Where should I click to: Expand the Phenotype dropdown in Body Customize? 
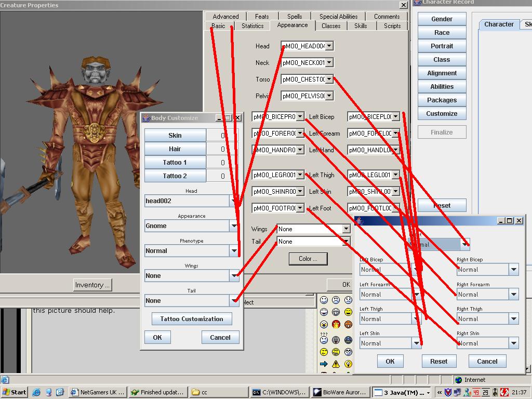(234, 251)
